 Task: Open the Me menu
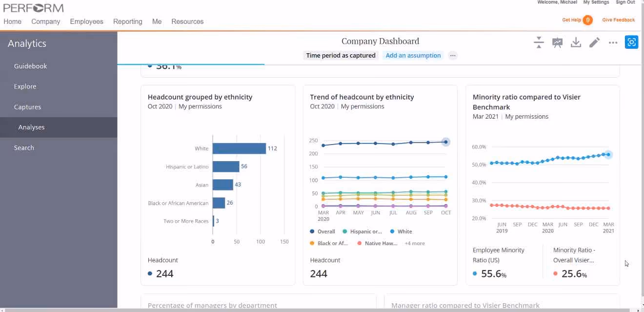pyautogui.click(x=157, y=21)
